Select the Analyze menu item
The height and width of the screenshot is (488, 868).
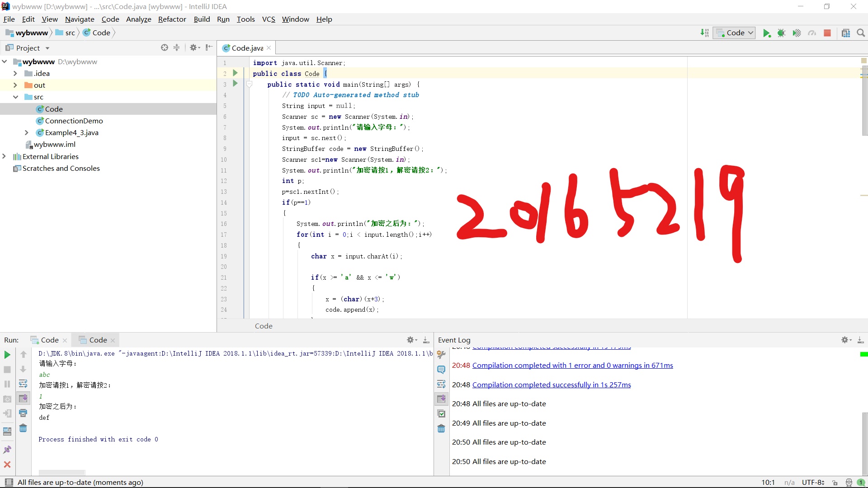[138, 19]
